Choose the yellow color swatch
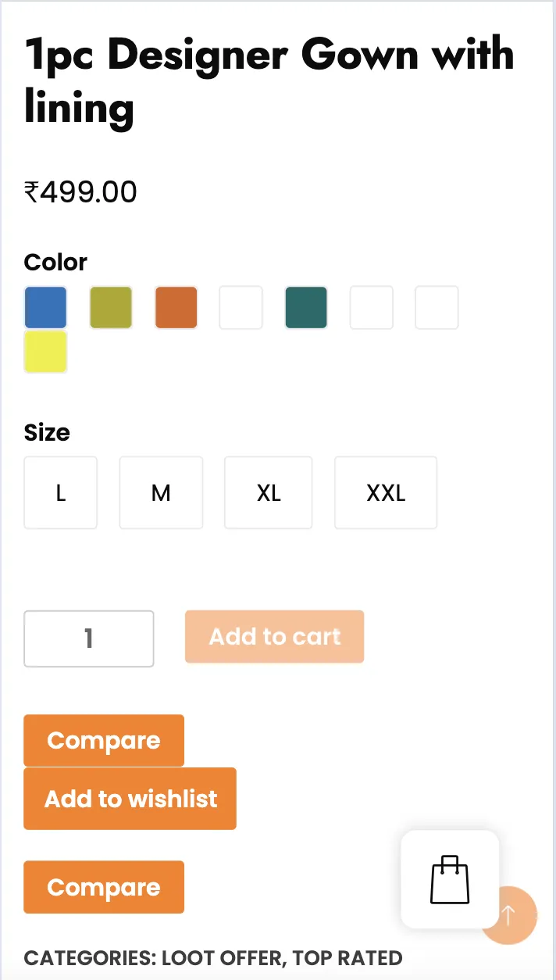The width and height of the screenshot is (556, 980). (x=45, y=352)
